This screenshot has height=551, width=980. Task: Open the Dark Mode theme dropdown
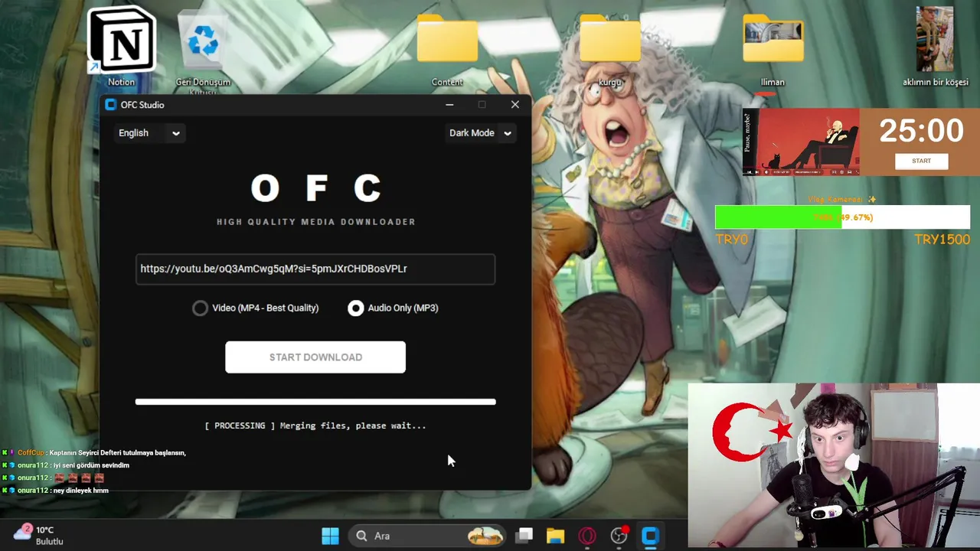tap(480, 133)
